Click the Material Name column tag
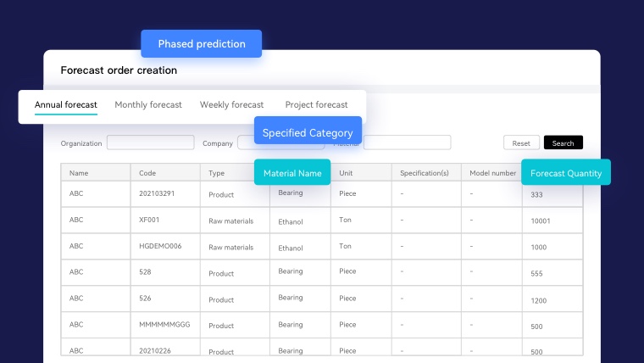The image size is (644, 363). 292,173
